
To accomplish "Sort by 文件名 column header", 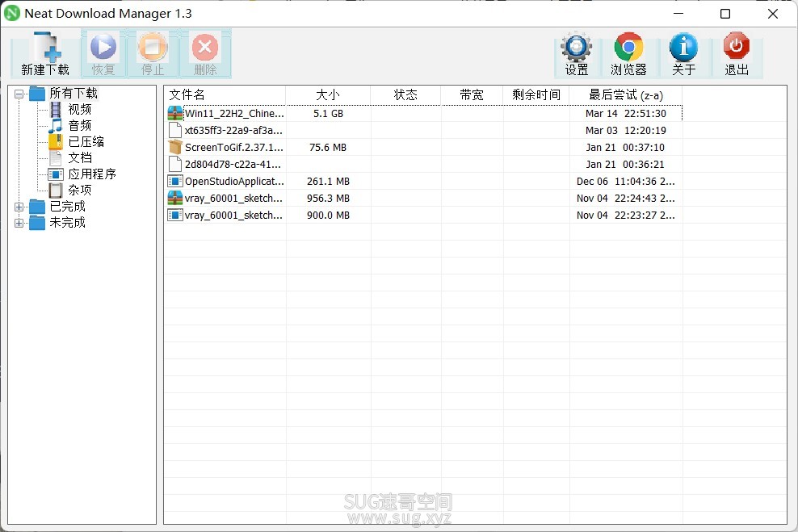I will tap(225, 95).
